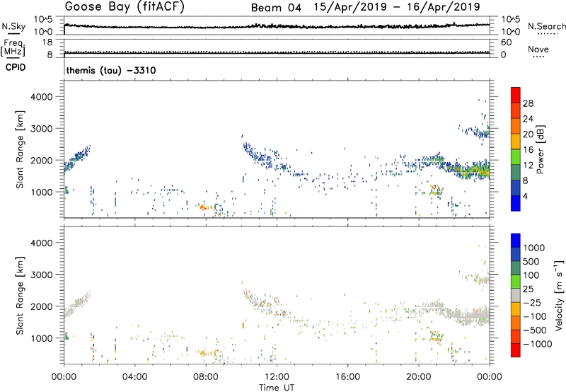This screenshot has width=566, height=392.
Task: Click the solid line sample under 'N.Sky'
Action: pos(13,33)
